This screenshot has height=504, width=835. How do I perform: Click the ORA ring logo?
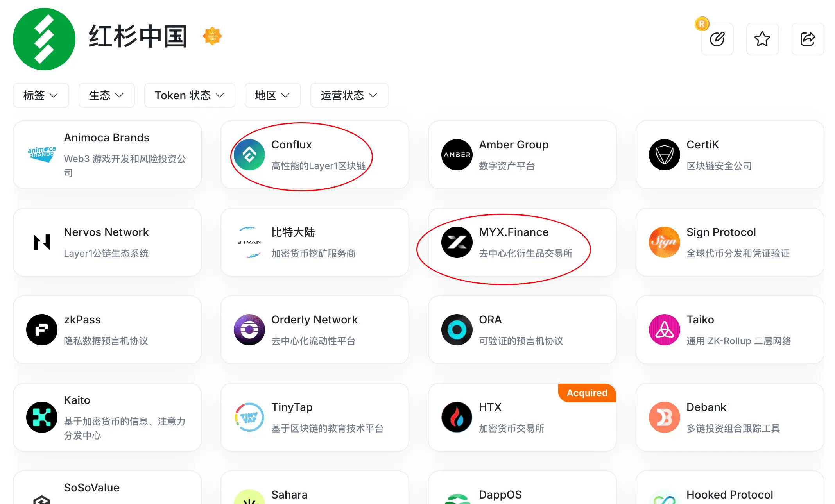pos(457,330)
